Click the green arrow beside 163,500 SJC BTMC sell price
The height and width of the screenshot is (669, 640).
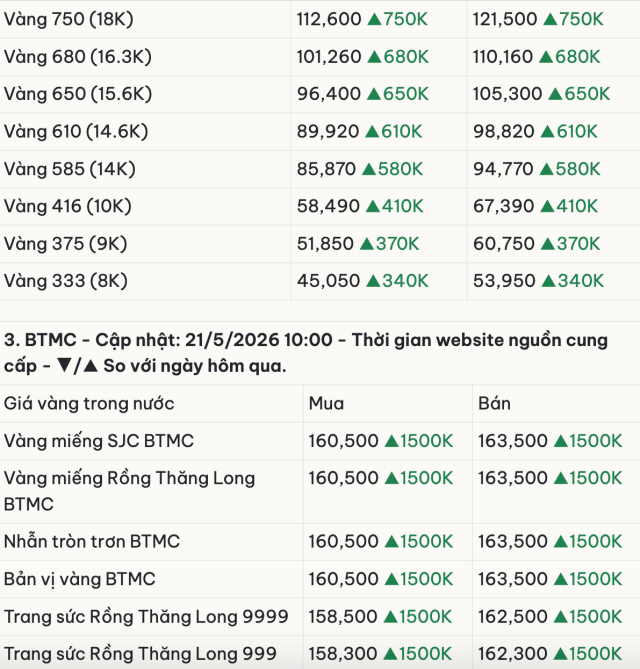pyautogui.click(x=561, y=441)
